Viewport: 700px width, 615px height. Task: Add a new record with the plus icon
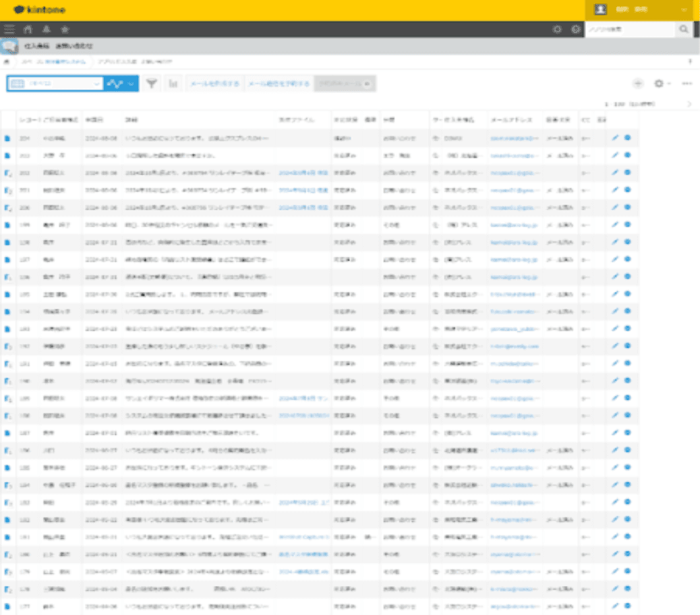tap(638, 84)
